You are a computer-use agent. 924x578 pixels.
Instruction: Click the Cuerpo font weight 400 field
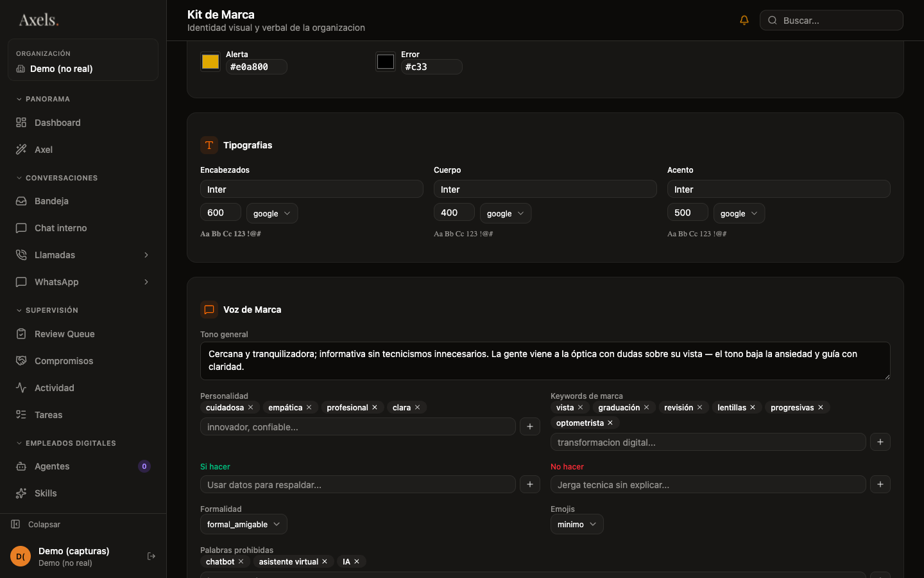tap(454, 213)
